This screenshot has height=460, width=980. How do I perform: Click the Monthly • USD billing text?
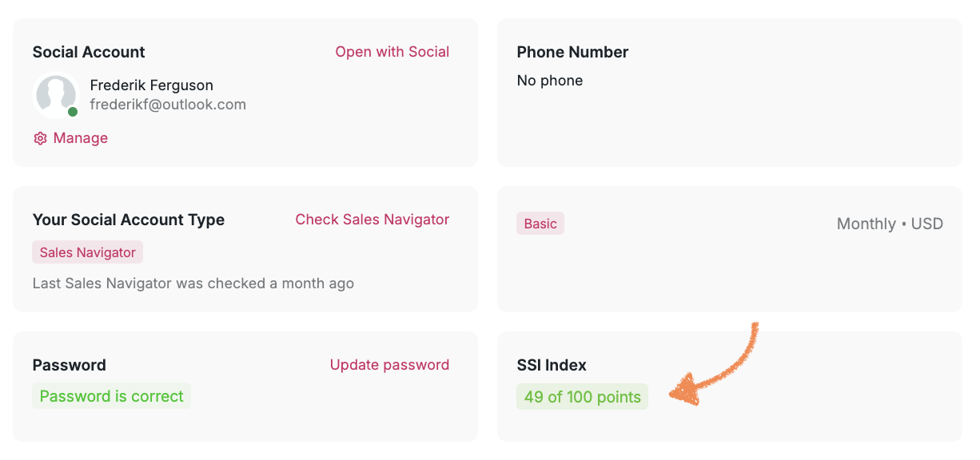click(890, 224)
